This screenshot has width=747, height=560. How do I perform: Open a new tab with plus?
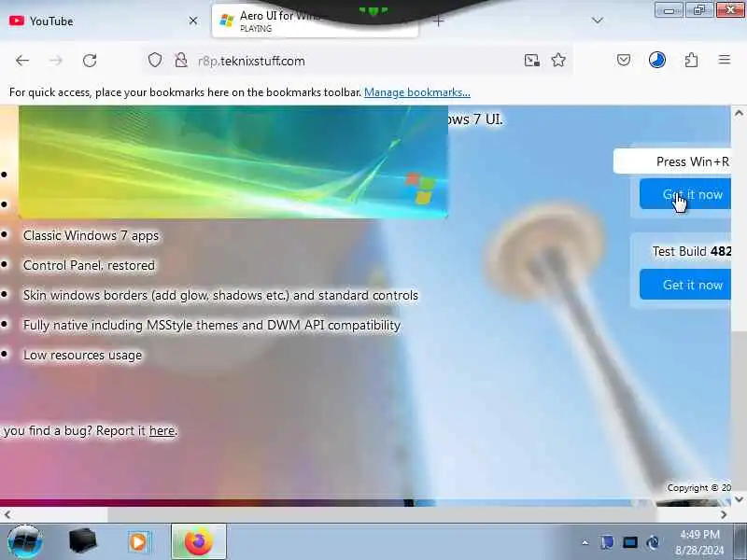pos(439,21)
